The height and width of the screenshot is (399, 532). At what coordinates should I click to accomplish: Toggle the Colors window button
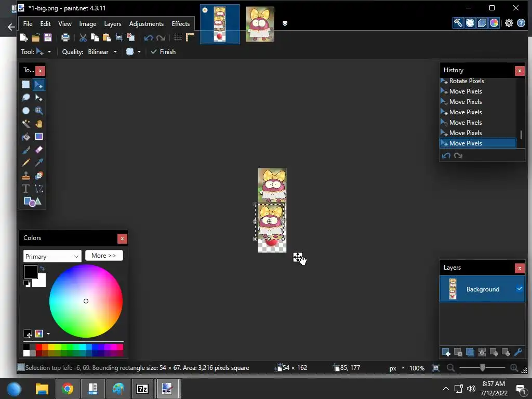(x=494, y=23)
